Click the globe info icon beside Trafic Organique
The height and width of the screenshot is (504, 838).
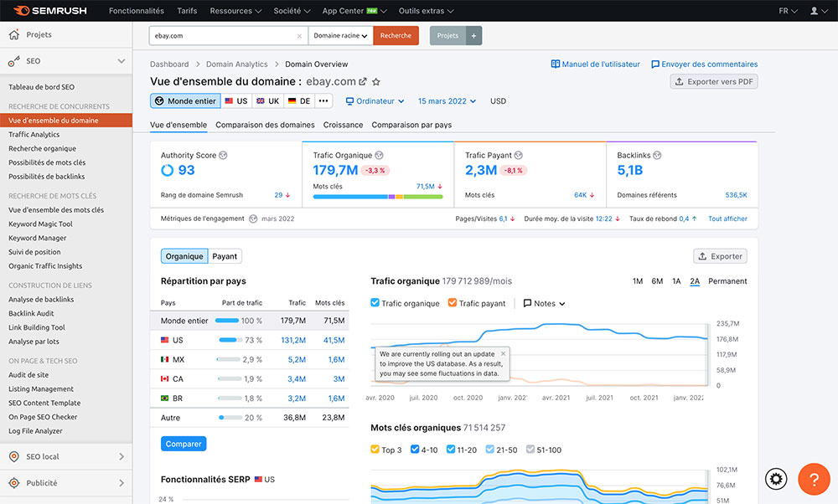click(x=379, y=156)
